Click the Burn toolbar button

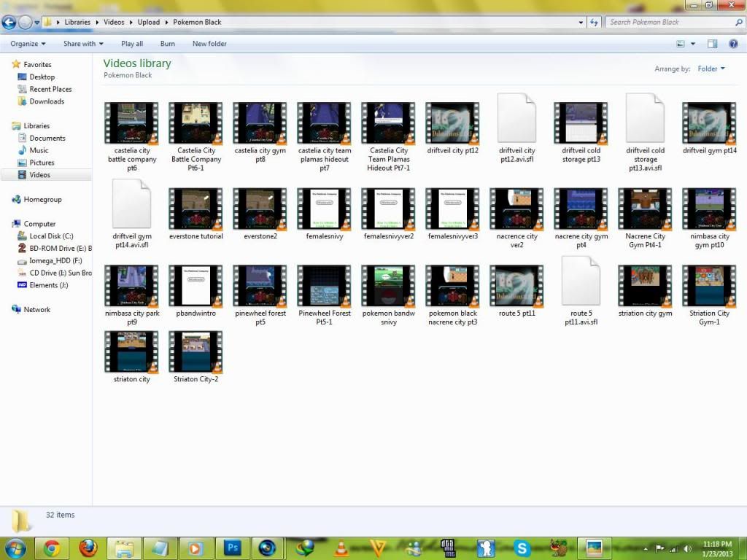[x=168, y=43]
